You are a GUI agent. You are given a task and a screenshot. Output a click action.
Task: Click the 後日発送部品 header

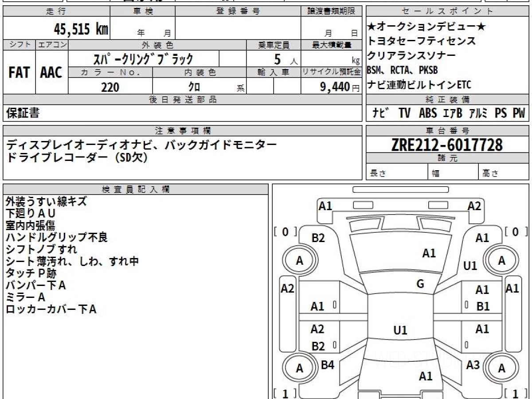(x=183, y=99)
